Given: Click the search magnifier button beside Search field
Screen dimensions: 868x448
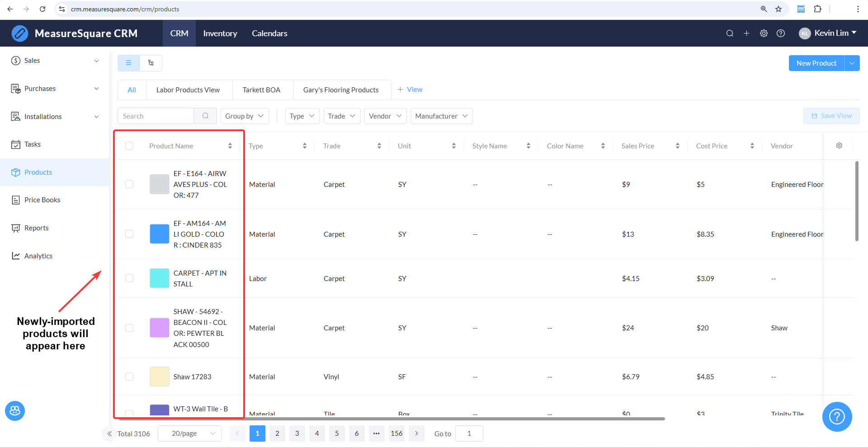Looking at the screenshot, I should pos(205,116).
